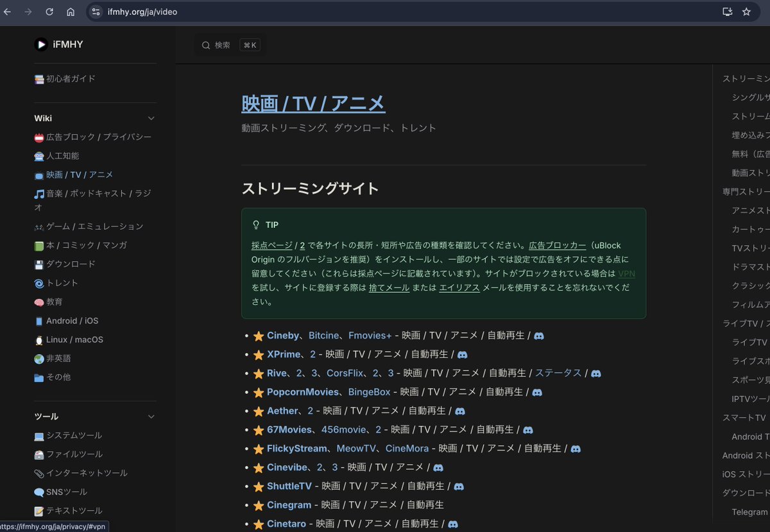Open ゲーム / エミュレーション sidebar page
770x532 pixels.
89,227
